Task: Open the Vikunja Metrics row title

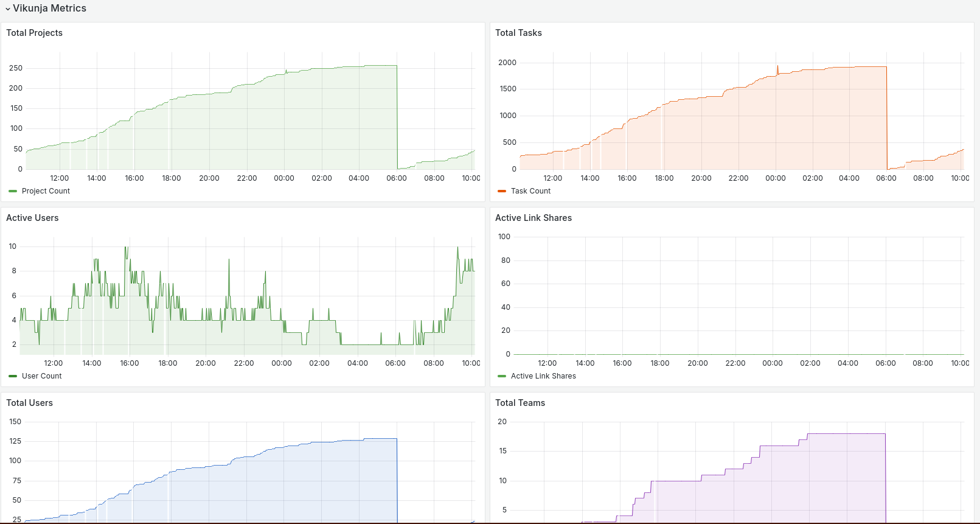Action: 49,9
